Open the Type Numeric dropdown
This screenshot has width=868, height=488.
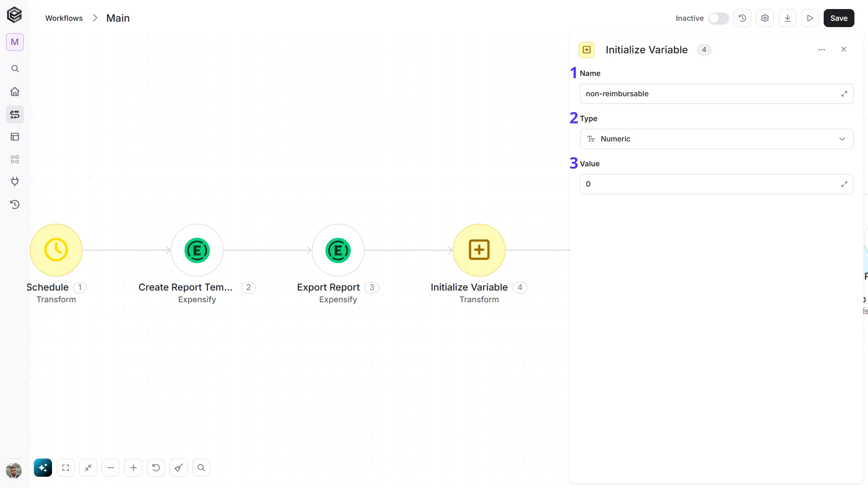pos(717,139)
